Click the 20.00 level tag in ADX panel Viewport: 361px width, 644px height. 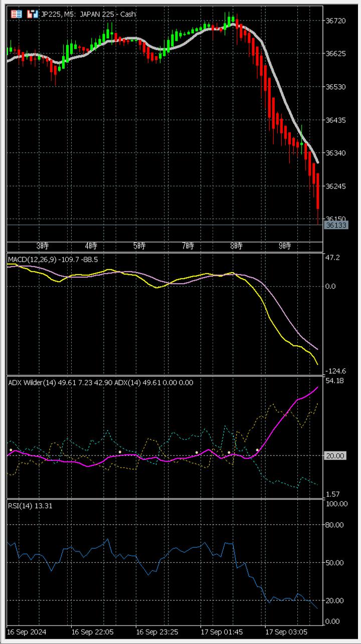[x=334, y=456]
